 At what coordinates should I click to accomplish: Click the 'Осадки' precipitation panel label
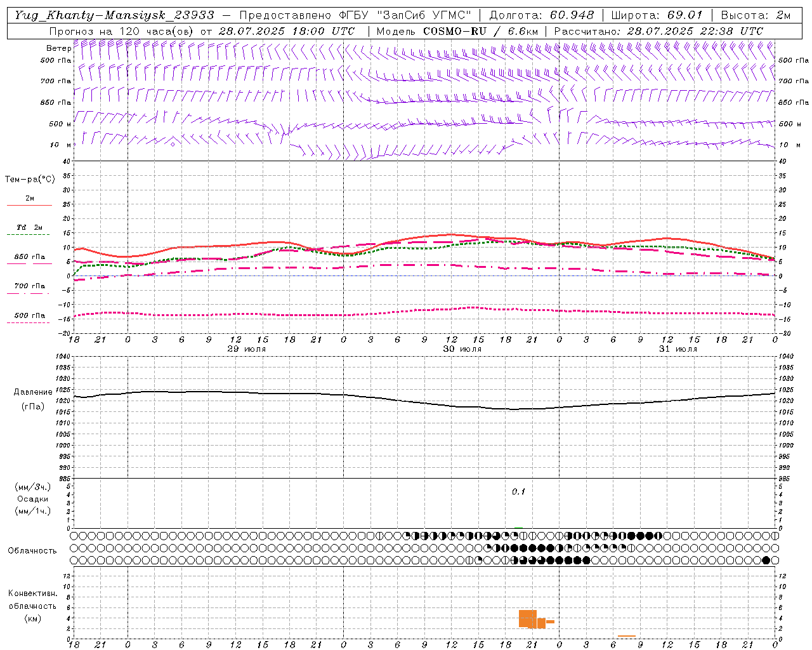32,499
